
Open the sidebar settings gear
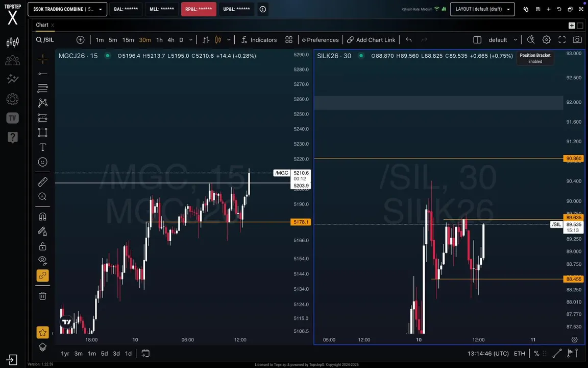[12, 99]
